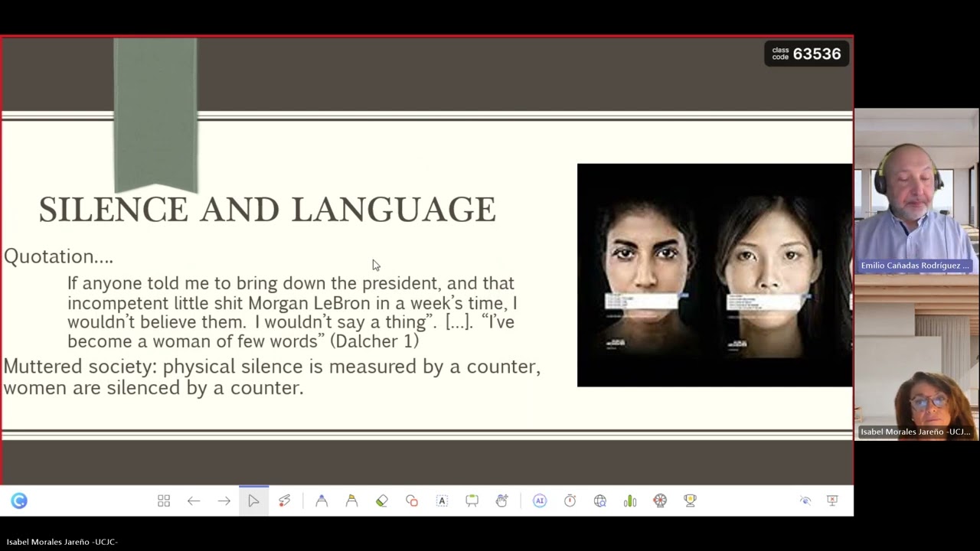980x551 pixels.
Task: Click the '(Dalcher 1)' citation text
Action: tap(374, 341)
